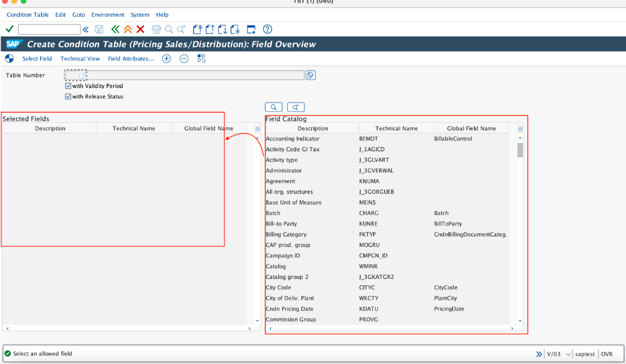Open Selected Fields table settings icon

[x=257, y=129]
